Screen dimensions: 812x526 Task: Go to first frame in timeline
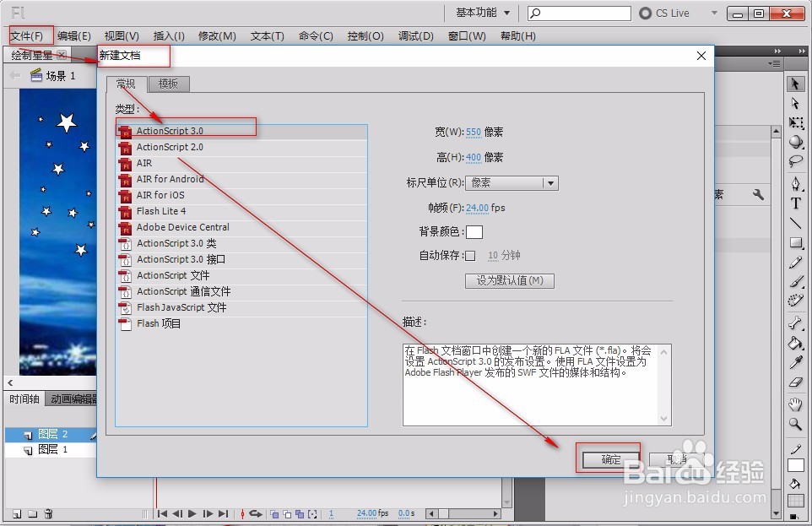[x=162, y=513]
